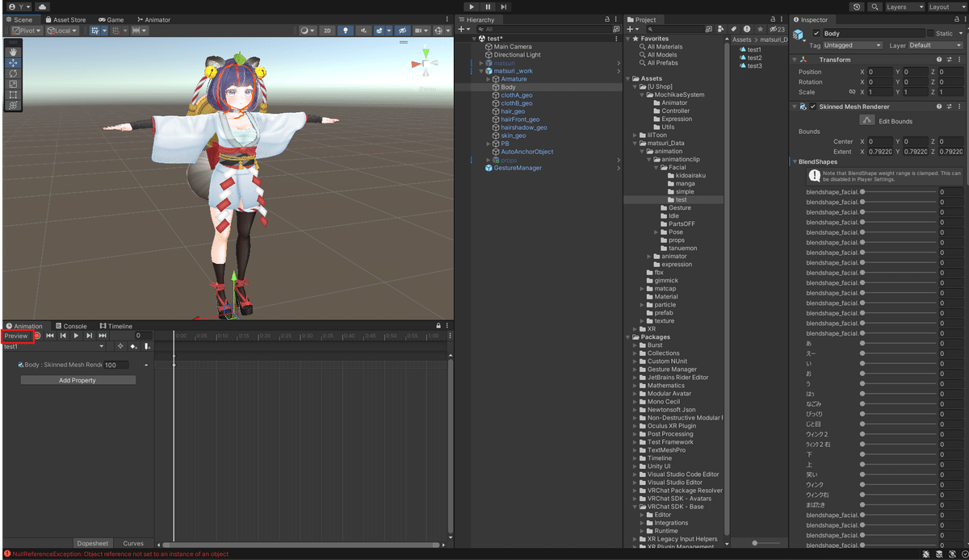
Task: Switch to Dopesheet view
Action: pyautogui.click(x=92, y=543)
